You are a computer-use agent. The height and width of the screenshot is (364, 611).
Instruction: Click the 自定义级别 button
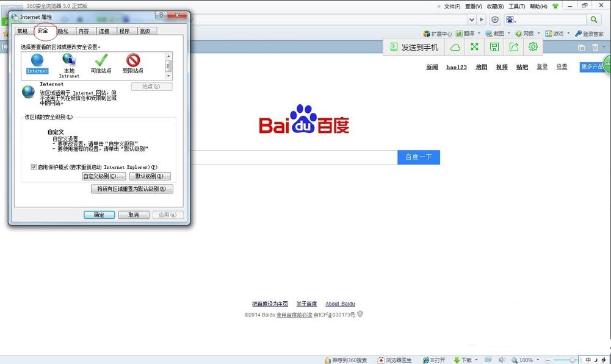pos(104,176)
